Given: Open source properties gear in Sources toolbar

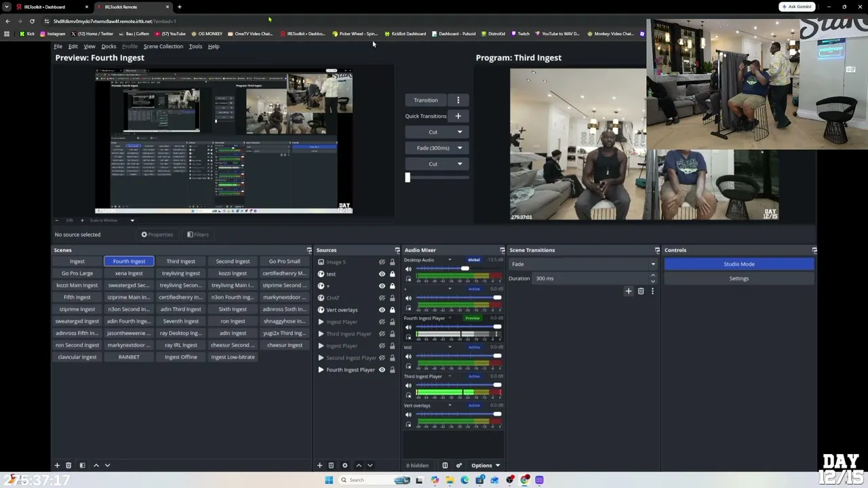Looking at the screenshot, I should (x=344, y=466).
